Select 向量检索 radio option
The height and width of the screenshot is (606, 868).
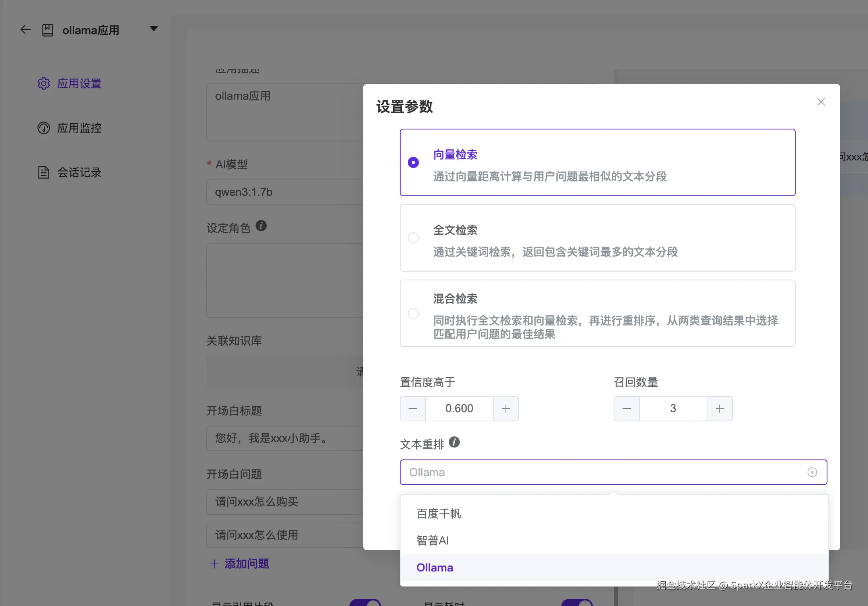click(413, 162)
